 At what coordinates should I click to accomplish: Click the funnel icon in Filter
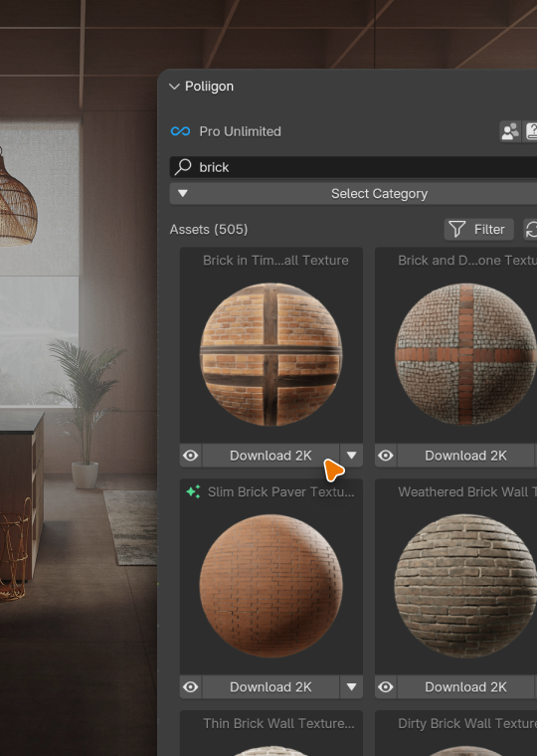457,229
